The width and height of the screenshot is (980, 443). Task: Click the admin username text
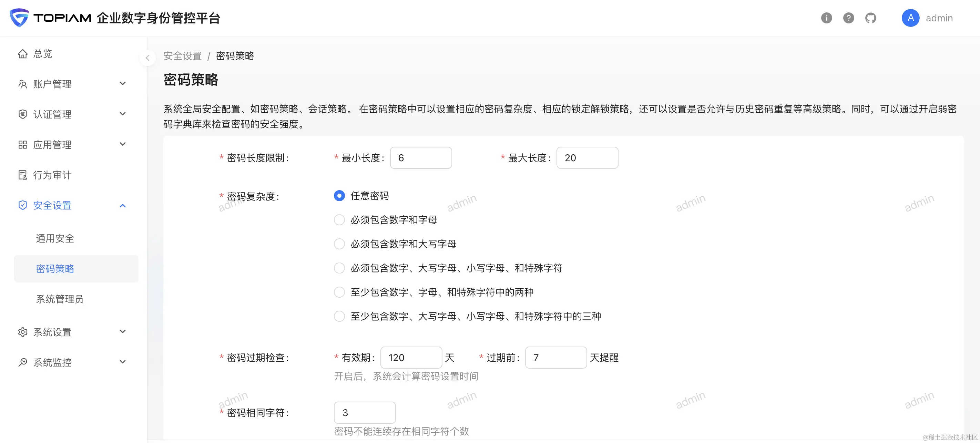tap(939, 18)
